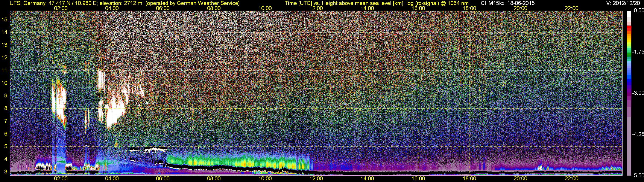Select '20:00' on the bottom time axis

[x=521, y=179]
